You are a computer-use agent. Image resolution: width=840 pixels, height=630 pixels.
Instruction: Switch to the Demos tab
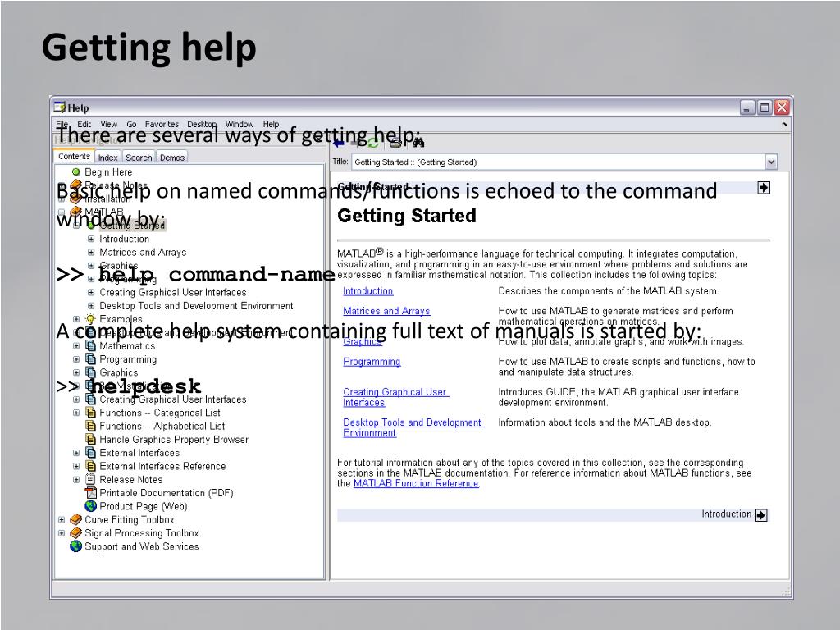pos(172,157)
